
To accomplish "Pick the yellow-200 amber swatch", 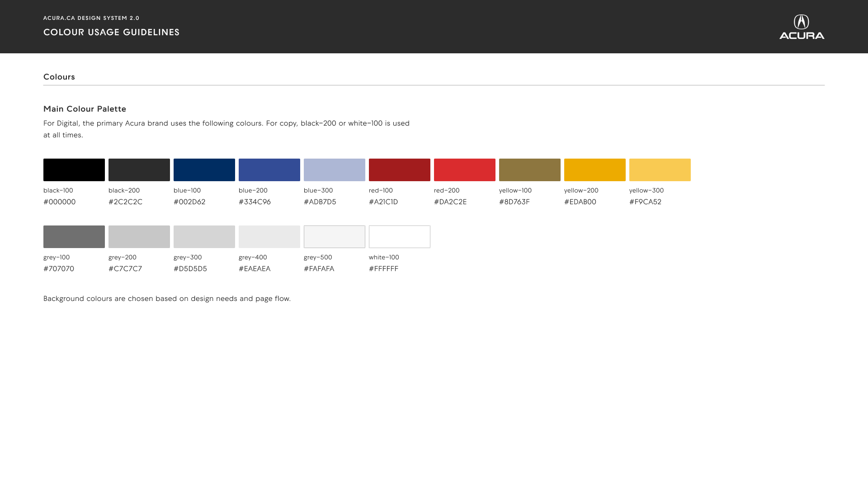I will point(595,170).
